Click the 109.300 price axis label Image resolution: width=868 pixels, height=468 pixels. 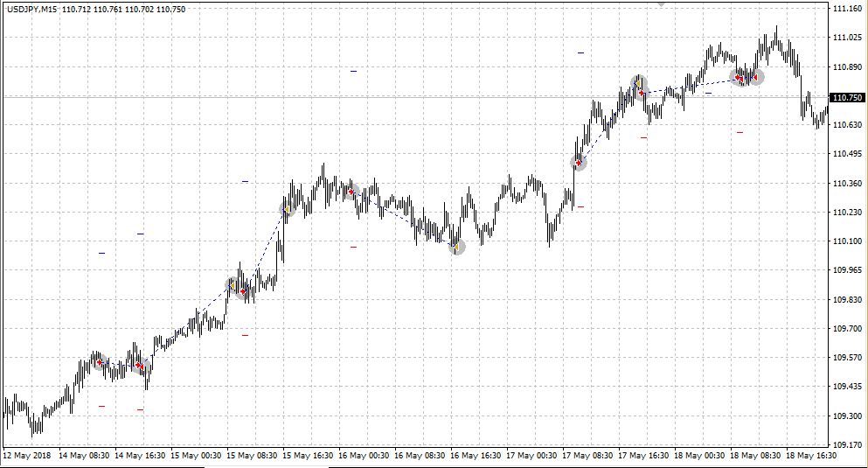click(847, 416)
